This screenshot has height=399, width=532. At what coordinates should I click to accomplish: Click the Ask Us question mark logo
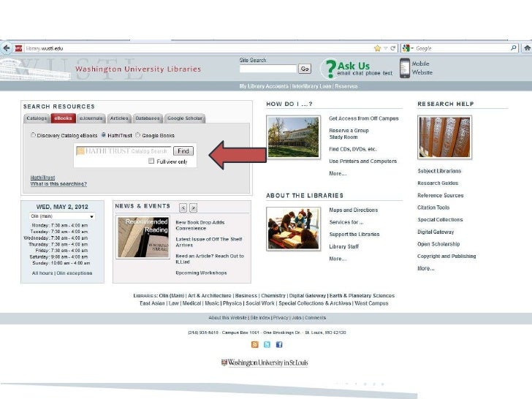click(330, 69)
